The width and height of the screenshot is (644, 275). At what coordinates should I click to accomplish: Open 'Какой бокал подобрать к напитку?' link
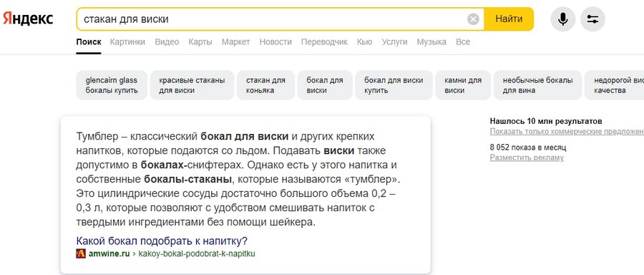tap(162, 241)
